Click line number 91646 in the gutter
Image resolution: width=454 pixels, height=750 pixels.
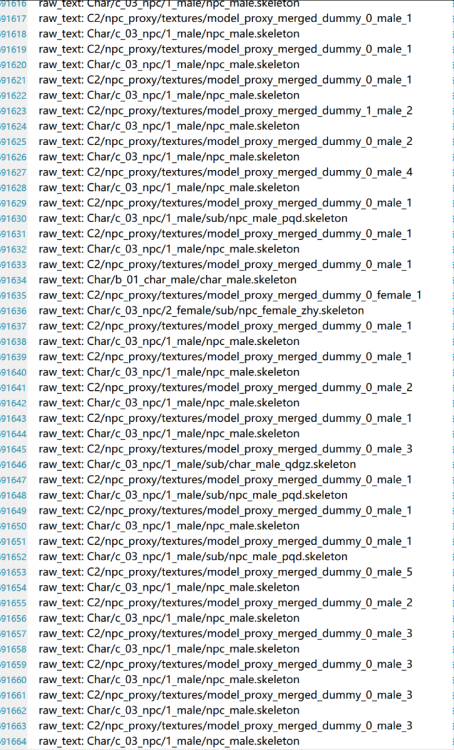[13, 464]
